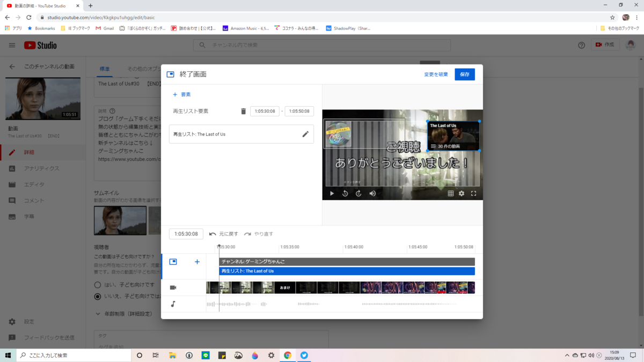The width and height of the screenshot is (644, 362).
Task: Edit the playlist with the pencil icon
Action: (305, 134)
